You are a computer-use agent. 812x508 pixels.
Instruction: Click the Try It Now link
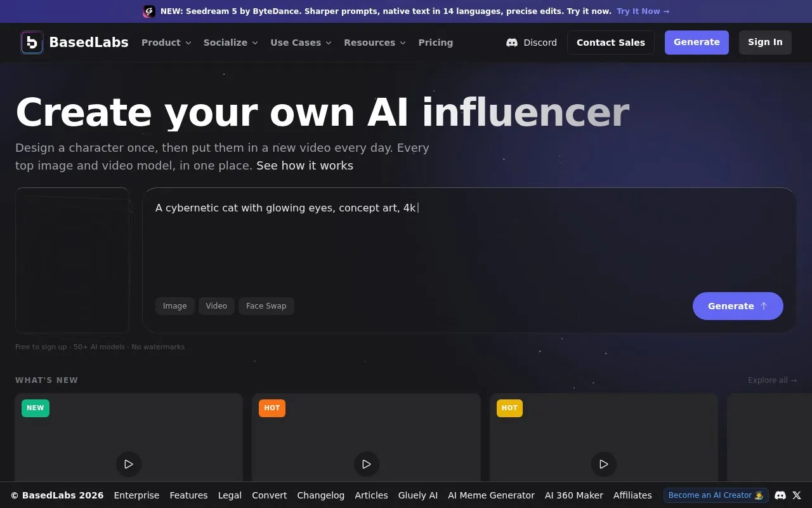(643, 11)
